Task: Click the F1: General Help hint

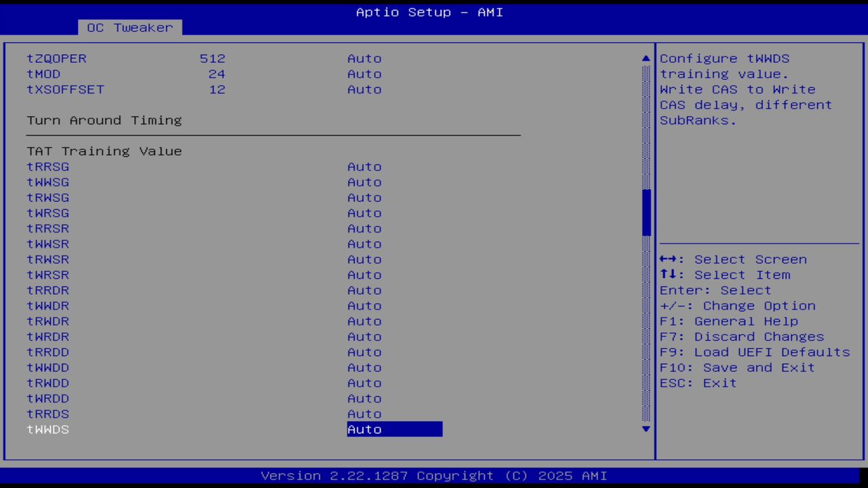Action: pyautogui.click(x=729, y=321)
